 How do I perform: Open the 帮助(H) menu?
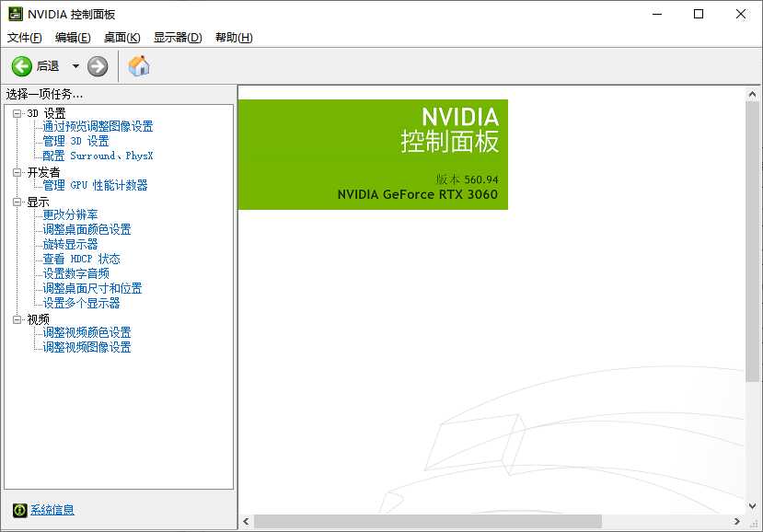click(234, 38)
